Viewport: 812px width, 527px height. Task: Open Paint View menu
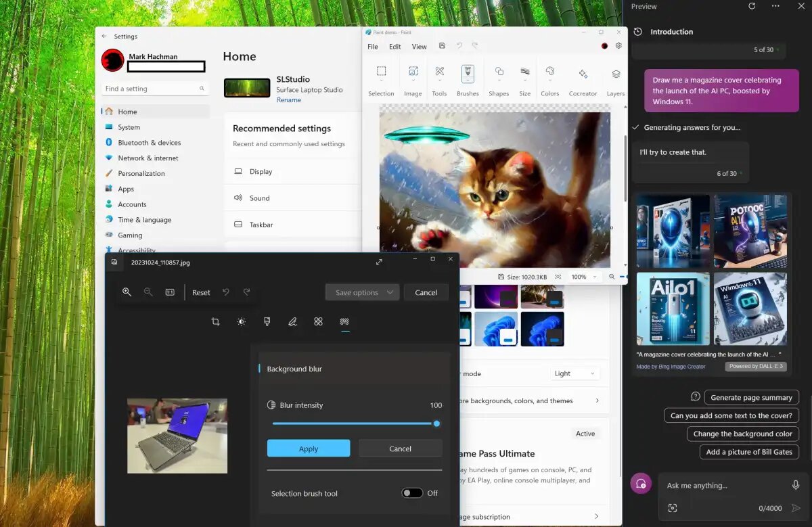[x=420, y=47]
